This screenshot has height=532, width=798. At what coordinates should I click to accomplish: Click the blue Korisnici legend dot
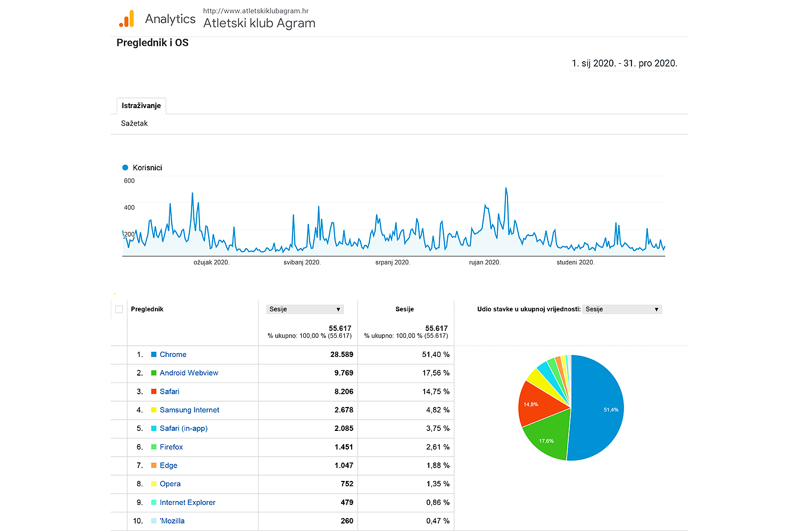click(x=126, y=168)
